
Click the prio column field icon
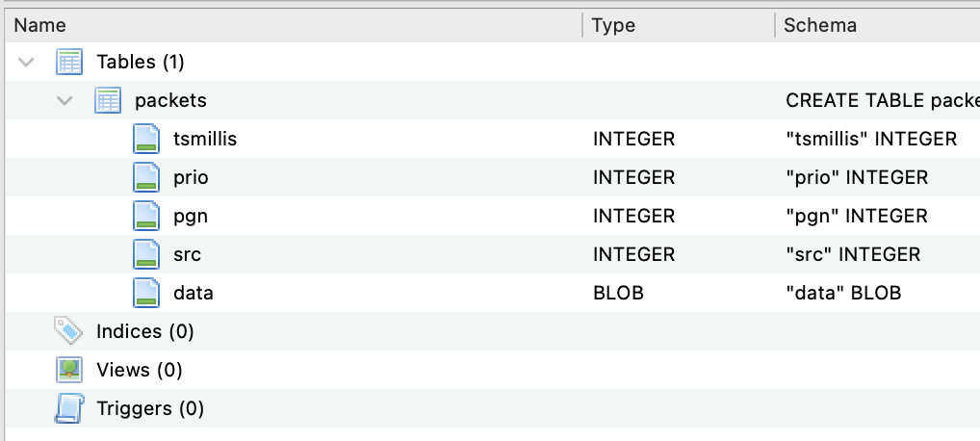pos(146,177)
